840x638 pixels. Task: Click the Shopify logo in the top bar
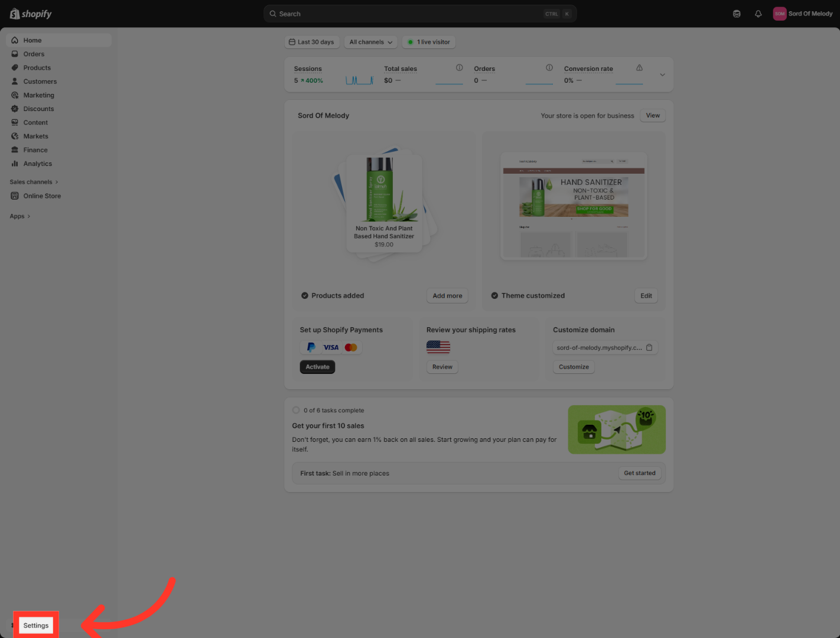(x=31, y=14)
